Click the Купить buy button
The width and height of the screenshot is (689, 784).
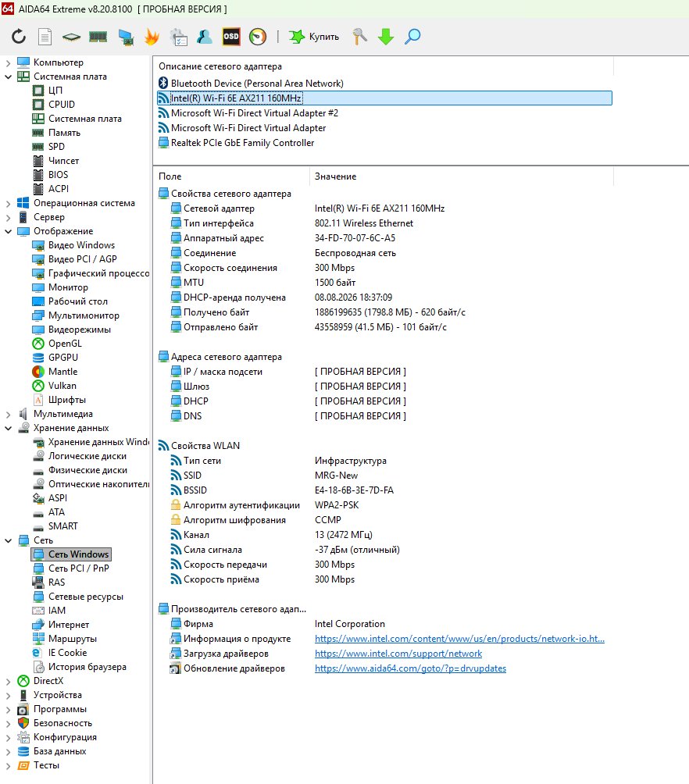coord(314,37)
